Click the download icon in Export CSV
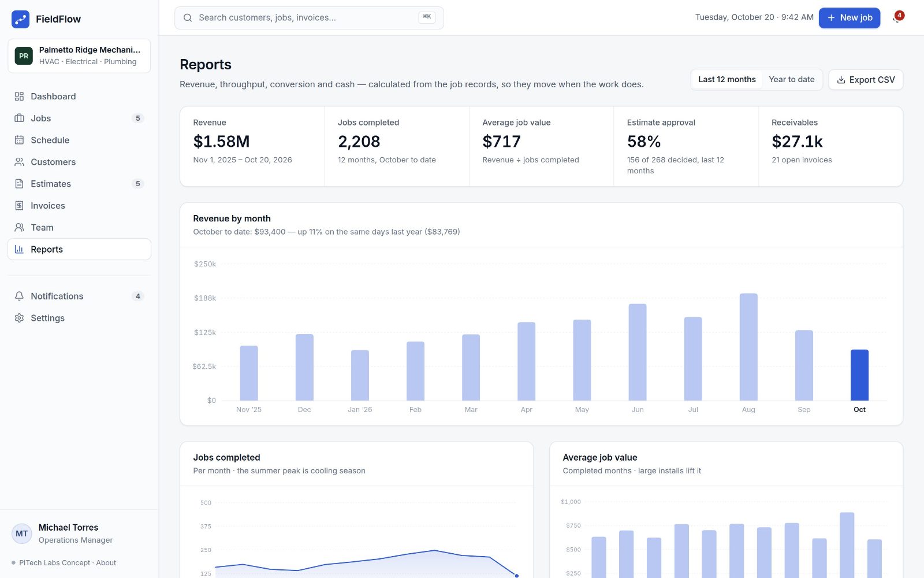This screenshot has height=578, width=924. pyautogui.click(x=841, y=80)
